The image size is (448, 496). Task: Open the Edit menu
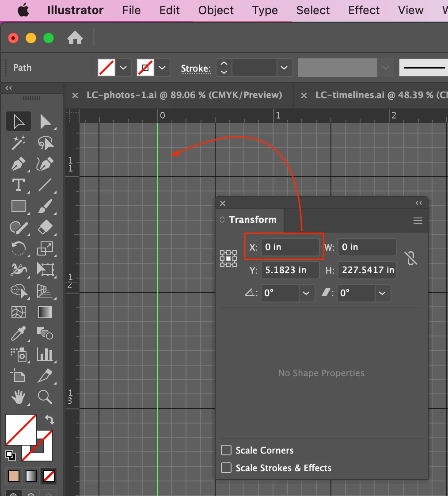[170, 11]
